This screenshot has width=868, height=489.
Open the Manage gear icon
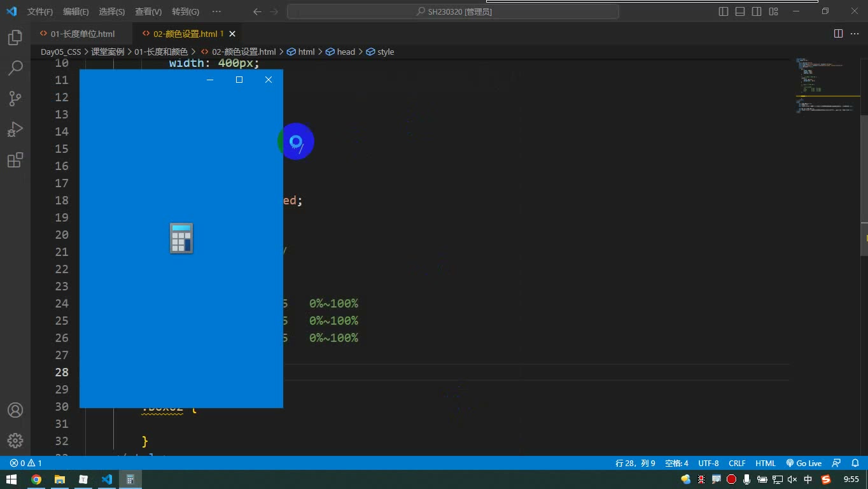click(15, 440)
